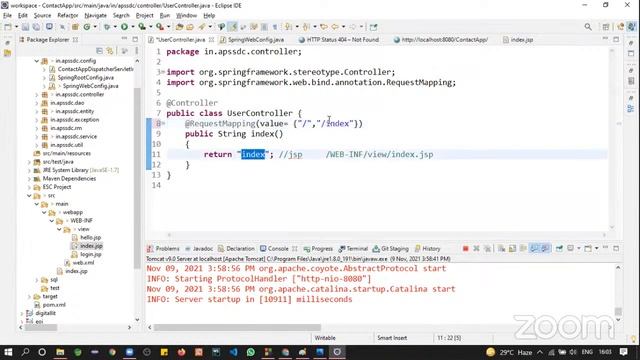Expand the target folder

click(x=29, y=297)
